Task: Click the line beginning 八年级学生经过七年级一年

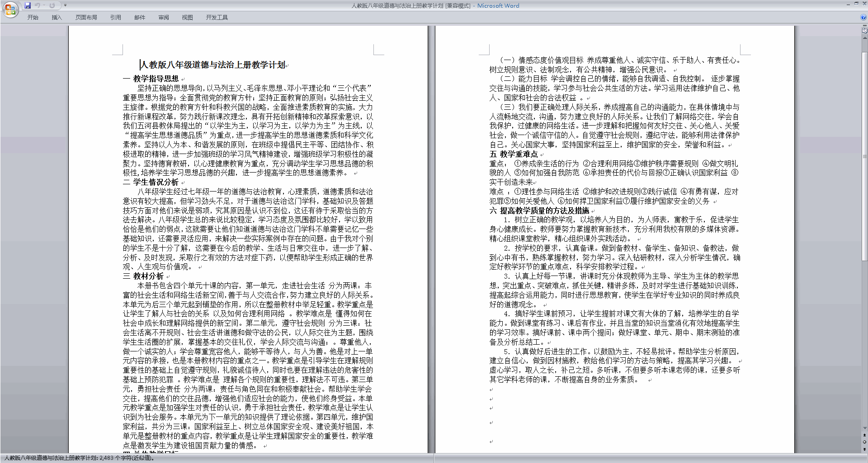Action: click(x=255, y=192)
